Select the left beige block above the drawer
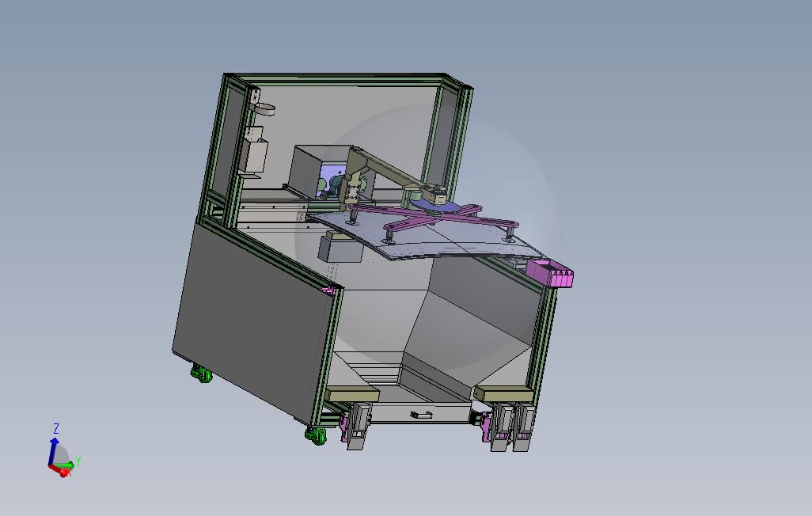The width and height of the screenshot is (812, 516). click(352, 394)
